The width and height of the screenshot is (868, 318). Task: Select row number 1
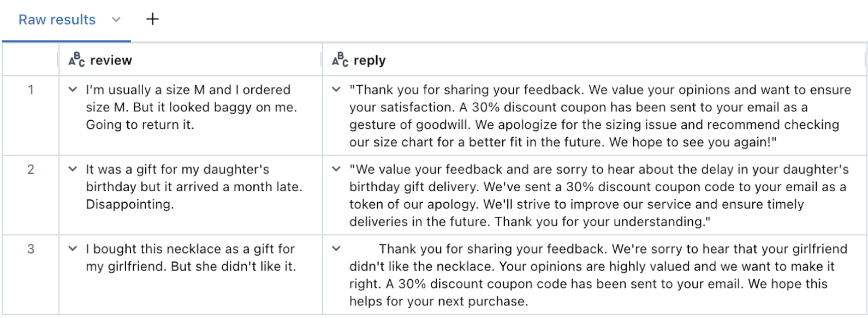pyautogui.click(x=31, y=90)
